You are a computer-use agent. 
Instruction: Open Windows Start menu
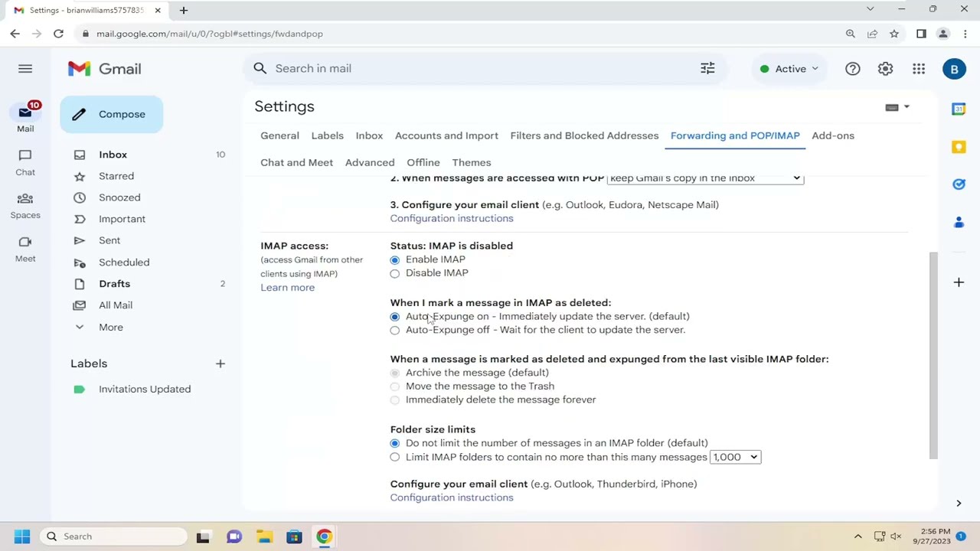(21, 536)
